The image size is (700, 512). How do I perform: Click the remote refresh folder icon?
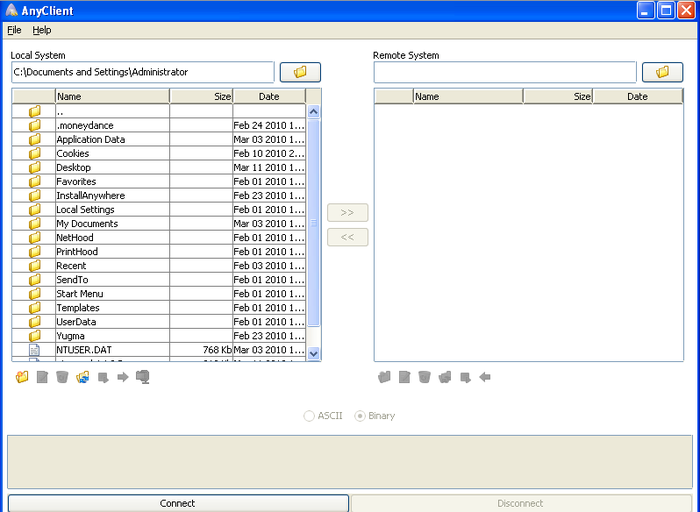[x=445, y=377]
